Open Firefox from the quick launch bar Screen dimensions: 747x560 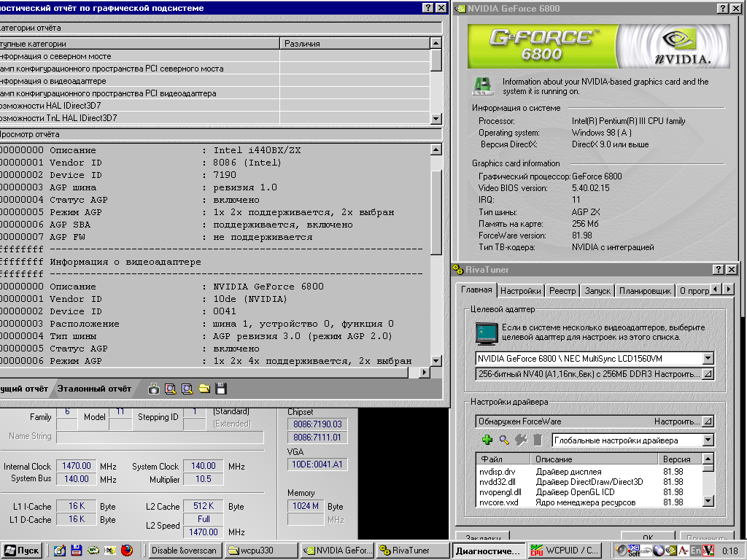pyautogui.click(x=127, y=551)
